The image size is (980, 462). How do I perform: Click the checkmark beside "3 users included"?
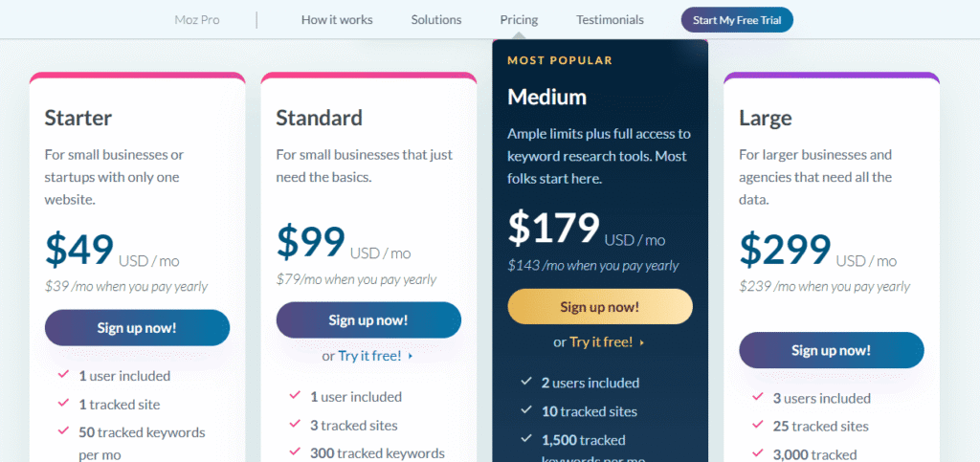click(758, 397)
